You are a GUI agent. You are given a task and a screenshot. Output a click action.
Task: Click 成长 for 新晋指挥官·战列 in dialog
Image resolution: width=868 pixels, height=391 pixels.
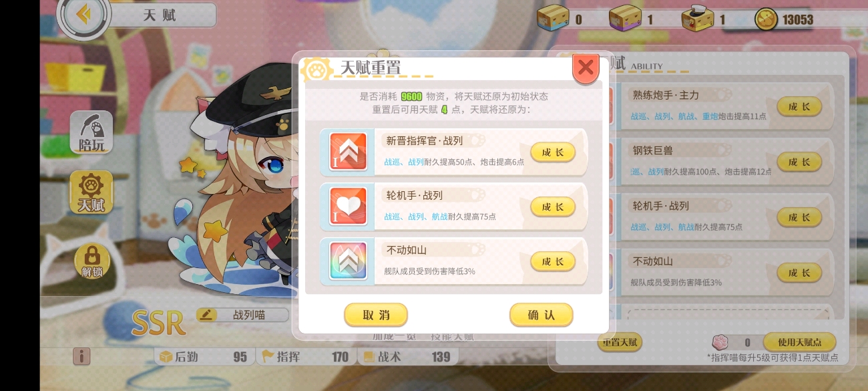pyautogui.click(x=553, y=152)
